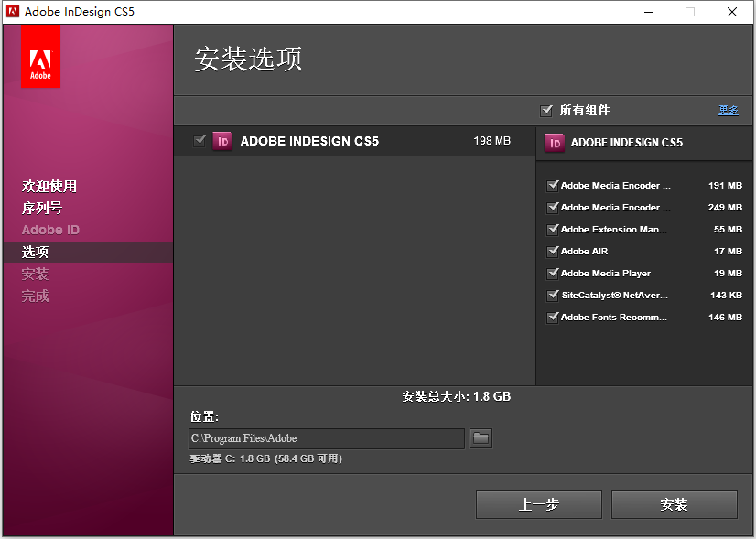Click the 55 MB size value

click(728, 230)
